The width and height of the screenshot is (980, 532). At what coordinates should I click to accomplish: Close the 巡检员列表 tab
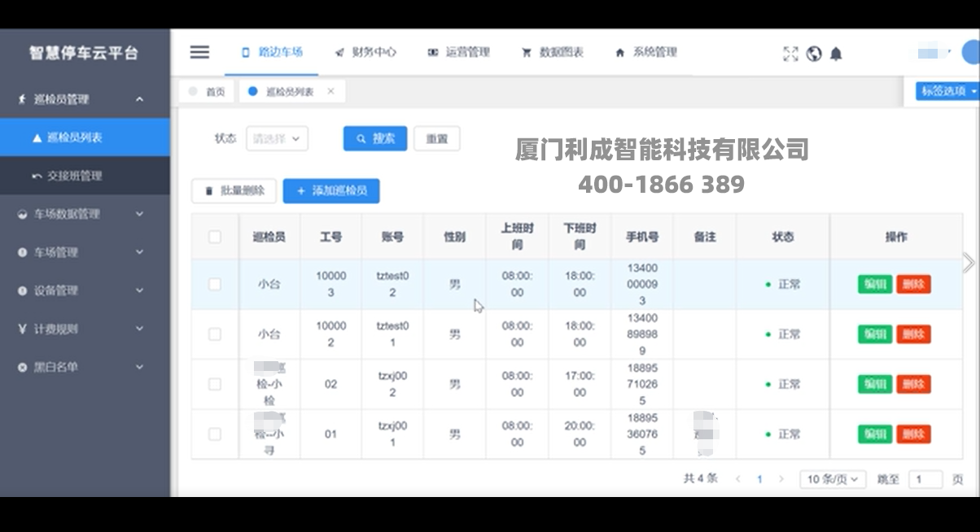[x=330, y=91]
